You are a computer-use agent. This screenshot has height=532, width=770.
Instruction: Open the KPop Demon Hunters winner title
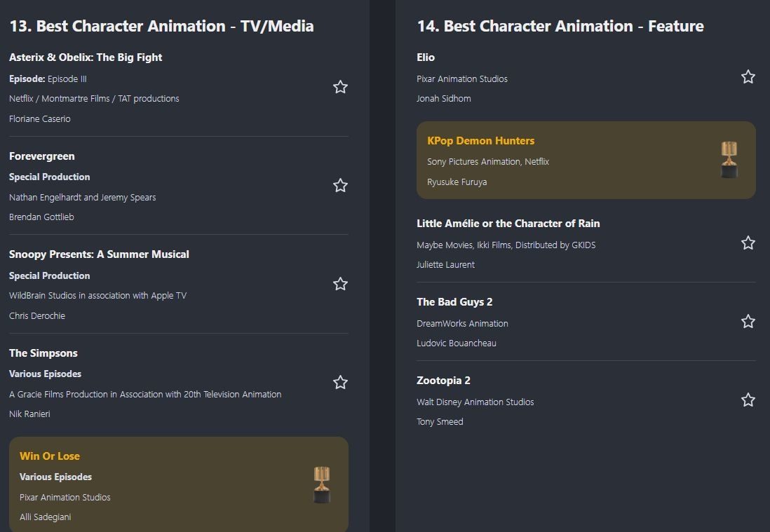click(480, 141)
